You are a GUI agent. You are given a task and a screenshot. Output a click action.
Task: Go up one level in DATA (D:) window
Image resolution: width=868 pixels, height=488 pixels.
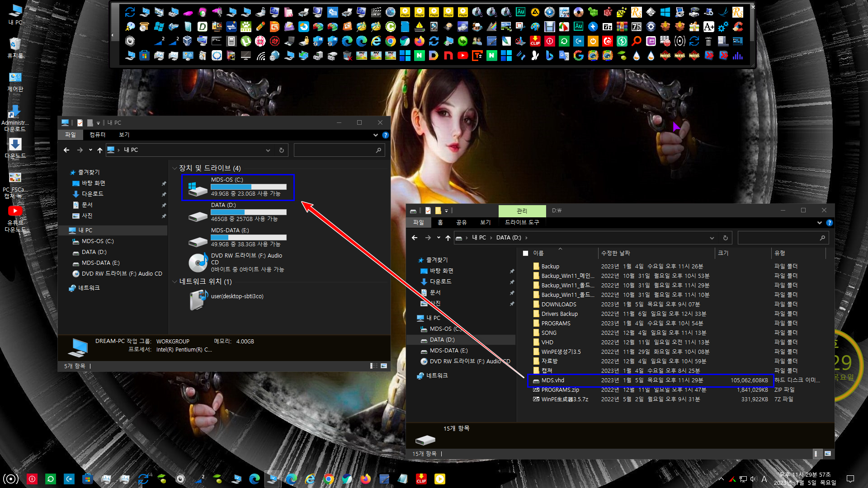tap(448, 238)
